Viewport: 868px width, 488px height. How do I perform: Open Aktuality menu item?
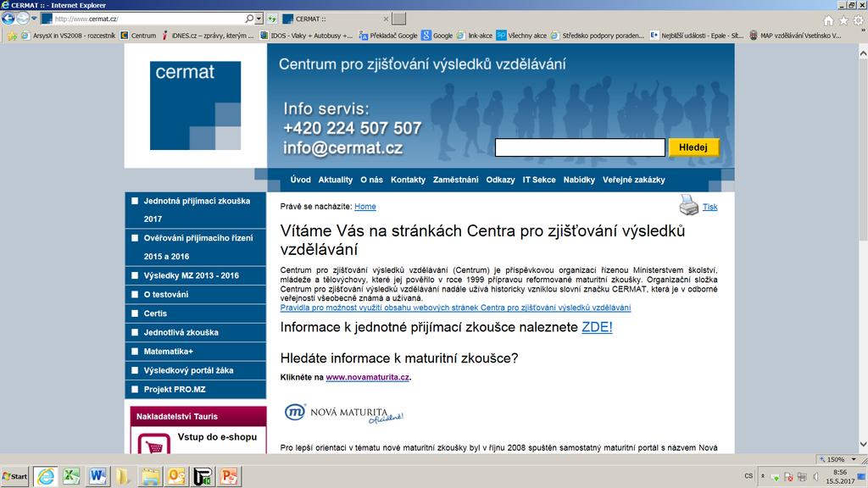[x=336, y=180]
